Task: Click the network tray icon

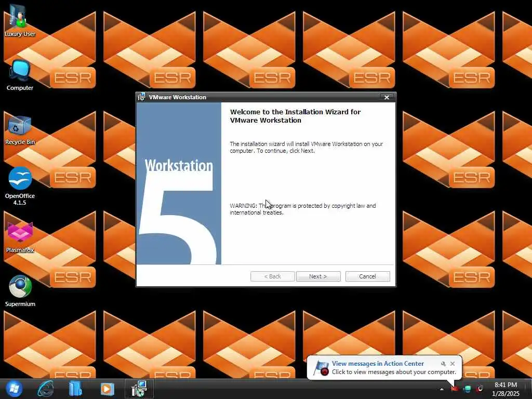Action: 467,389
